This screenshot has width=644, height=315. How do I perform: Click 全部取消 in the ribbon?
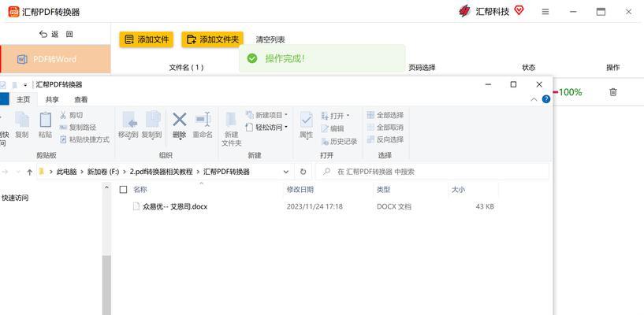(x=385, y=127)
